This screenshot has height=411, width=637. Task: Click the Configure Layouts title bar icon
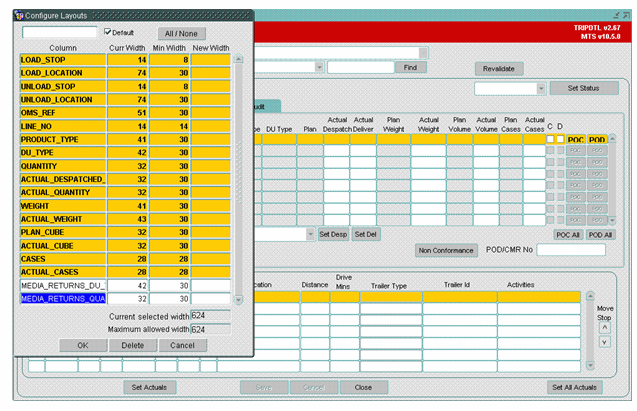(x=19, y=15)
